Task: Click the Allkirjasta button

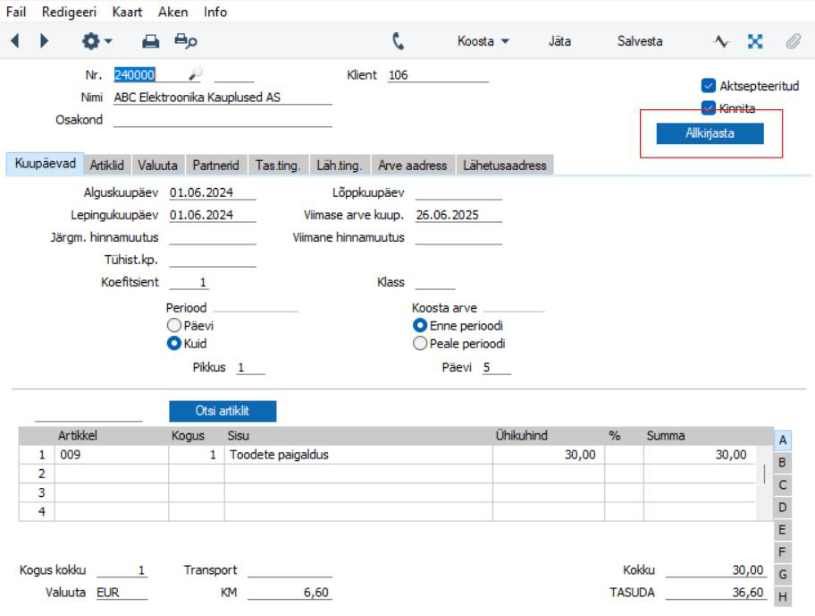Action: [710, 133]
